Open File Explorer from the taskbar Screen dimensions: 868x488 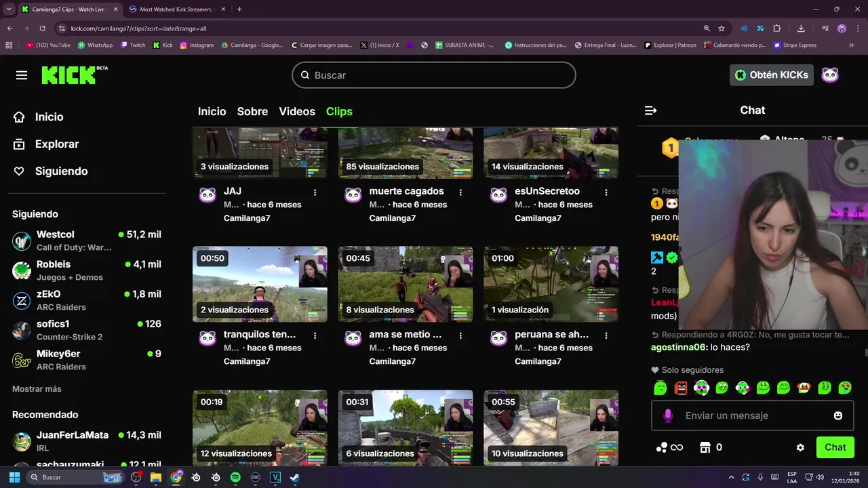point(156,477)
